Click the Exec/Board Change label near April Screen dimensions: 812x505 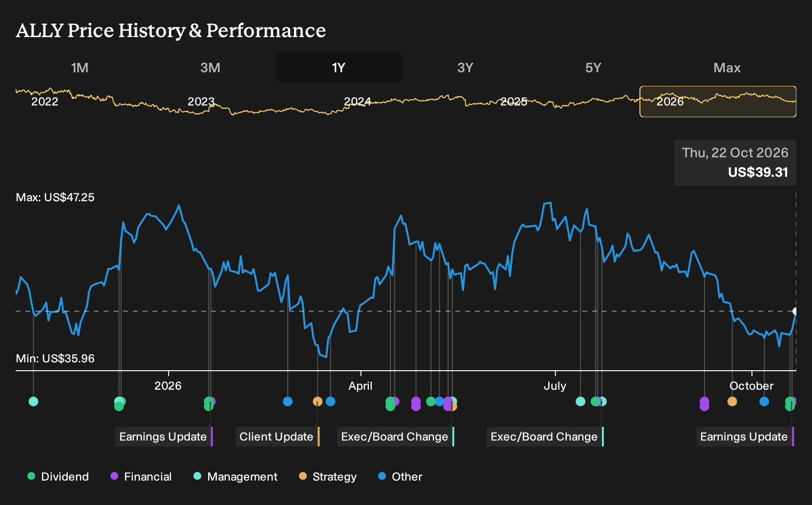point(396,437)
